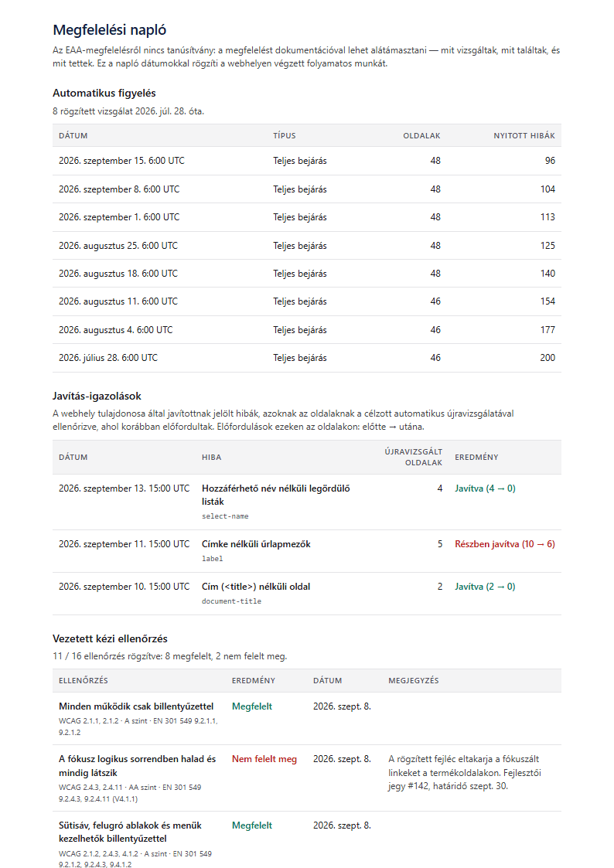The image size is (614, 868).
Task: Click the ELLENŐRZÉS column header
Action: click(x=83, y=680)
